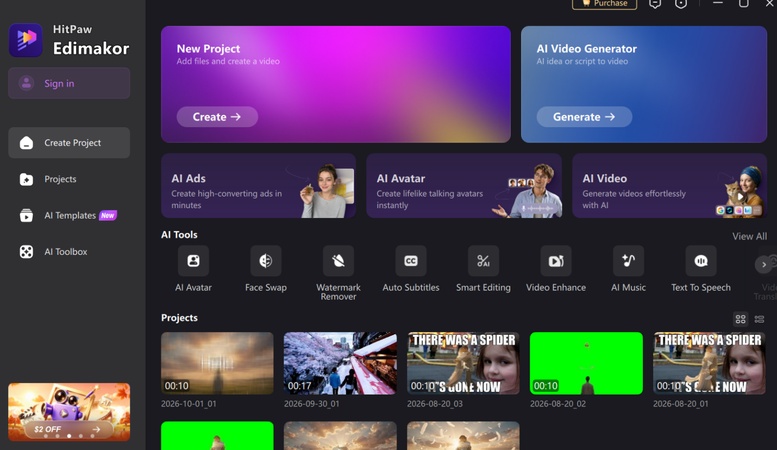The image size is (777, 450).
Task: Launch the AI Music tool
Action: tap(628, 261)
